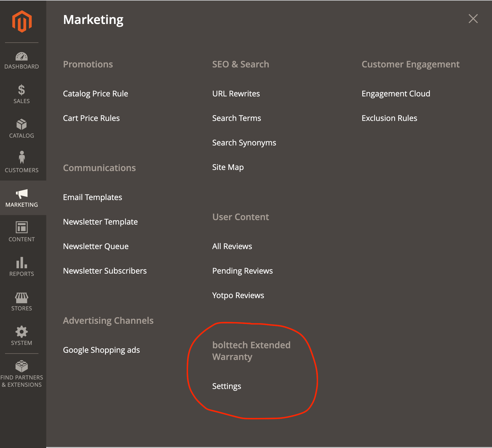Viewport: 492px width, 448px height.
Task: Click the Magento logo icon
Action: 22,21
